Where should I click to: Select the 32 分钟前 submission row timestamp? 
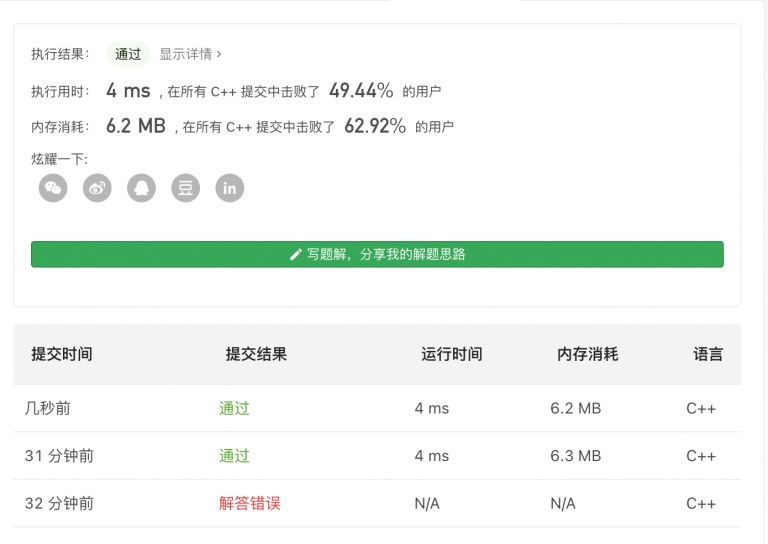pyautogui.click(x=59, y=503)
